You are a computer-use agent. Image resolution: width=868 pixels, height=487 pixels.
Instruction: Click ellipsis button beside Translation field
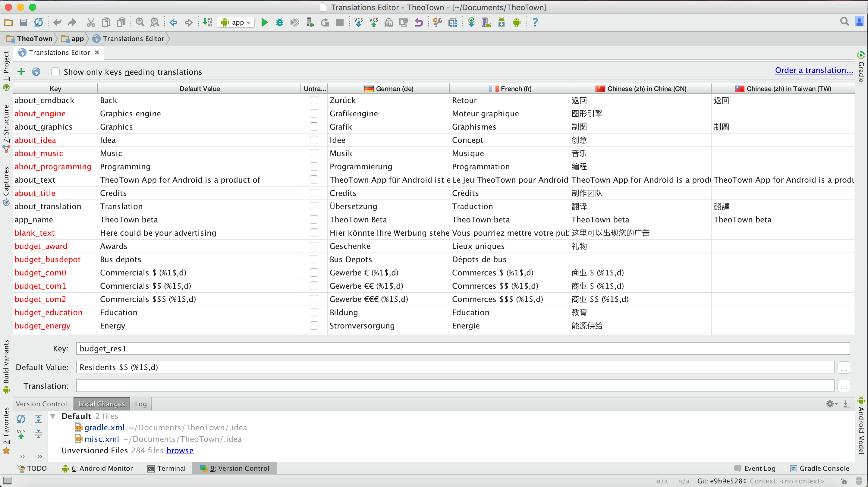(844, 386)
